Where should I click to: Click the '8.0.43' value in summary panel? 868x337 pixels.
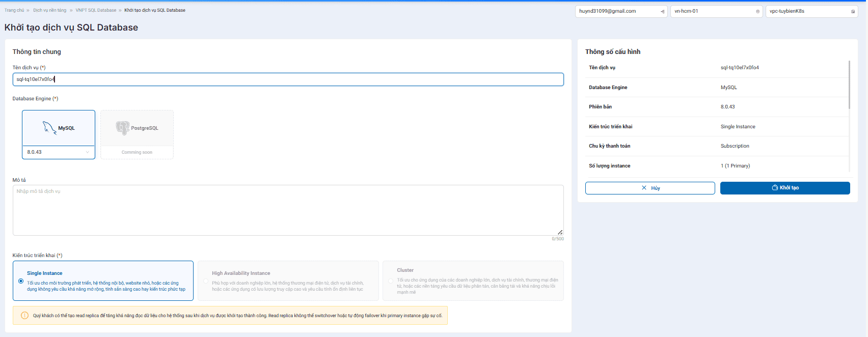tap(728, 107)
